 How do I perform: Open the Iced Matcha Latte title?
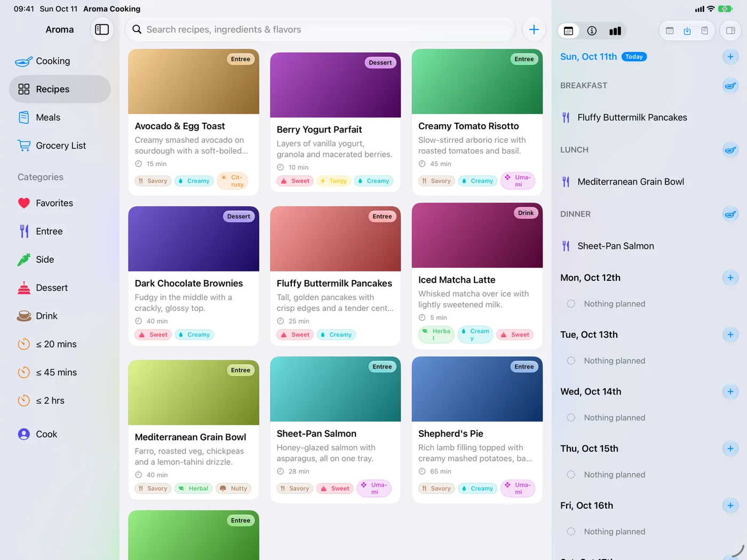point(457,280)
